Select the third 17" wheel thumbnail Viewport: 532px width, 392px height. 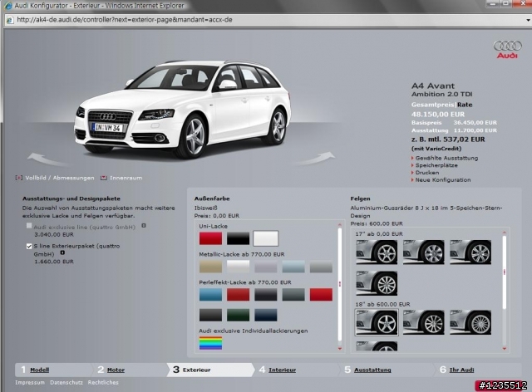click(470, 252)
